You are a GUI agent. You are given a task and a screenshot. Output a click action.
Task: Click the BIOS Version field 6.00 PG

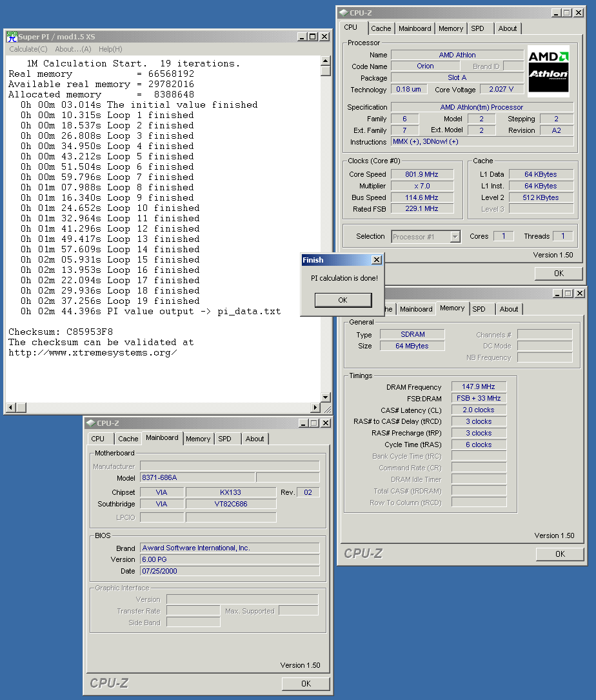(x=230, y=559)
